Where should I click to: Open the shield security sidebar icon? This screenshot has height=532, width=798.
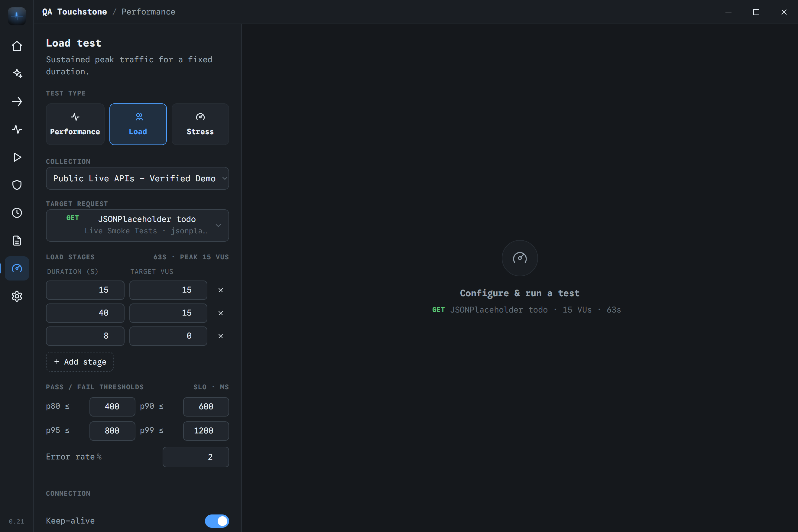pyautogui.click(x=17, y=185)
